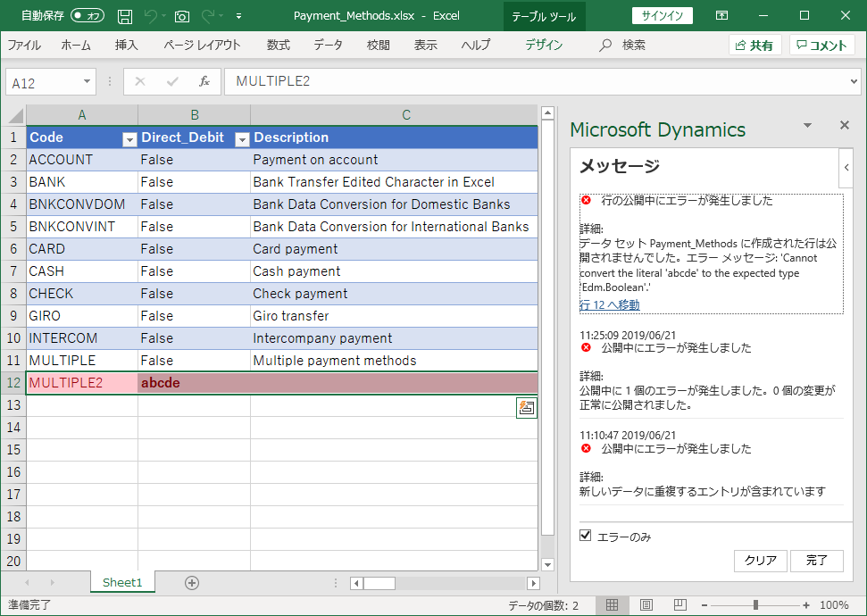867x616 pixels.
Task: Click the zoom slider handle
Action: 755,605
